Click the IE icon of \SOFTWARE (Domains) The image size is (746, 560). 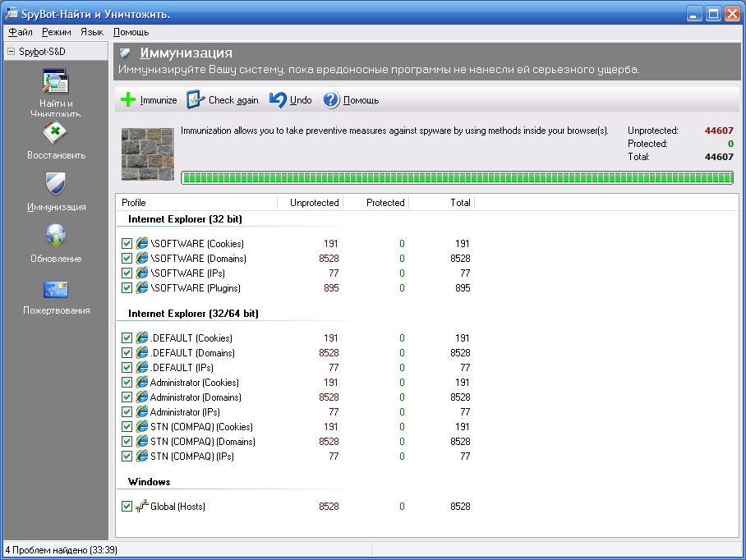[x=142, y=258]
